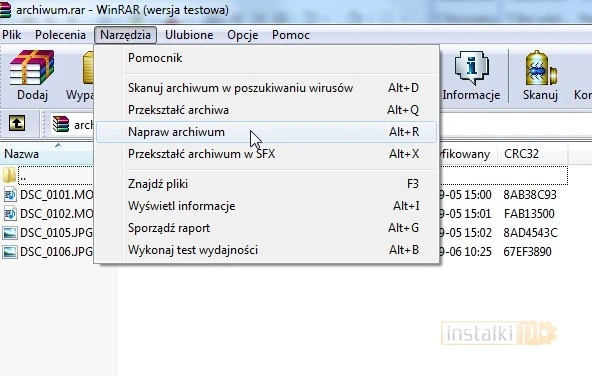Select the DSC_0102.MO file icon

coord(10,214)
